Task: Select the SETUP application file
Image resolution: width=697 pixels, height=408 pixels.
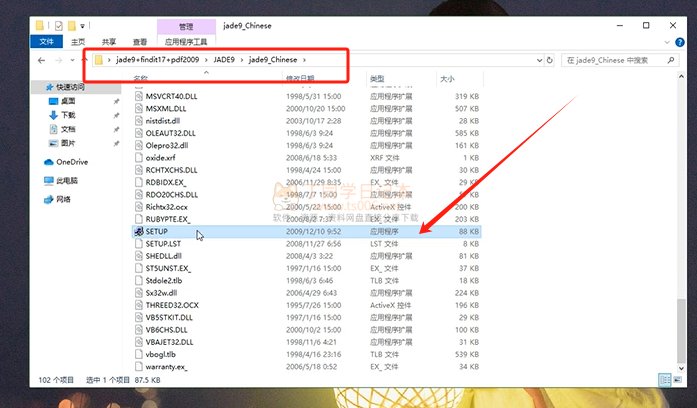Action: click(x=307, y=232)
